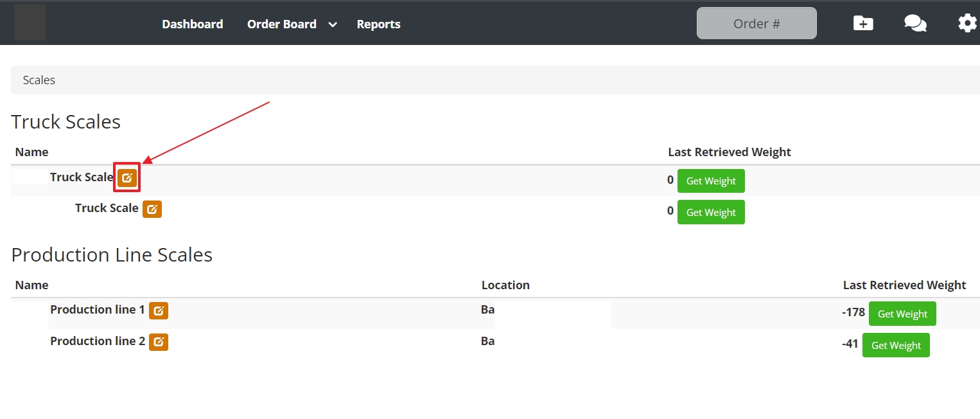Click the edit icon next to Production line 2
The width and height of the screenshot is (980, 419).
click(159, 342)
